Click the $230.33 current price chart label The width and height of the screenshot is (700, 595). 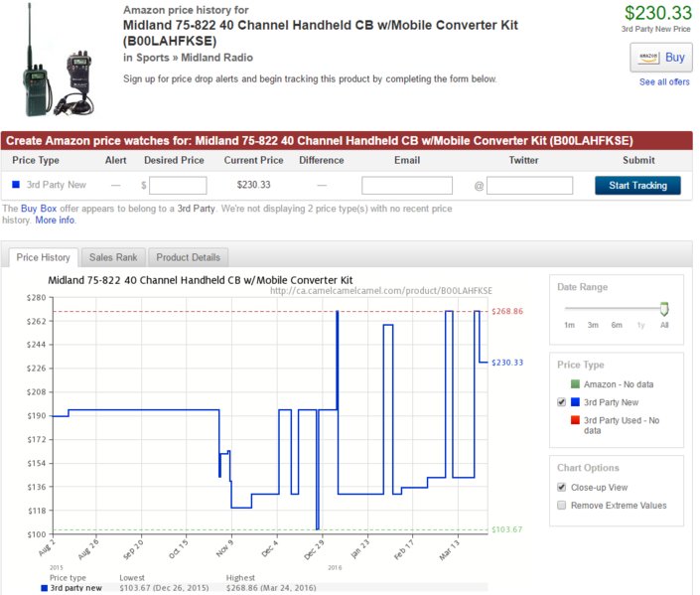(507, 363)
